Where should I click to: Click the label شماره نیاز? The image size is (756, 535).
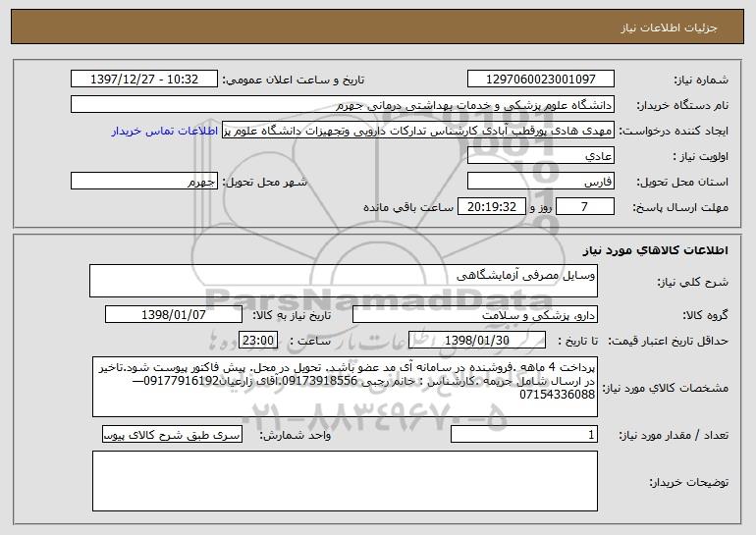[701, 80]
